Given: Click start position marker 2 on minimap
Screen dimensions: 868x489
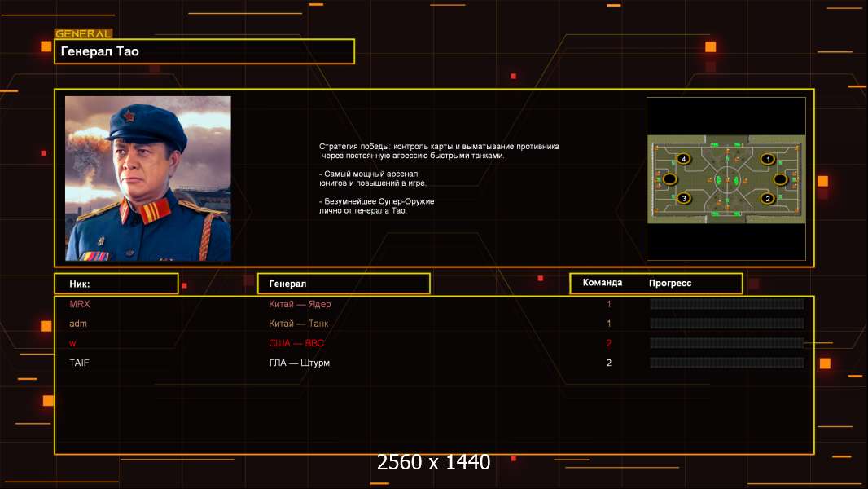Looking at the screenshot, I should pyautogui.click(x=767, y=198).
